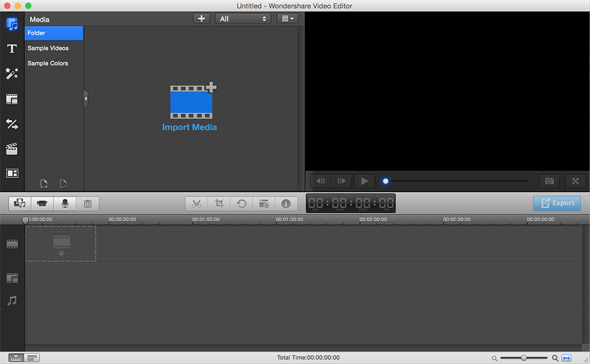The image size is (590, 364).
Task: Open the Split Screen panel
Action: 12,173
